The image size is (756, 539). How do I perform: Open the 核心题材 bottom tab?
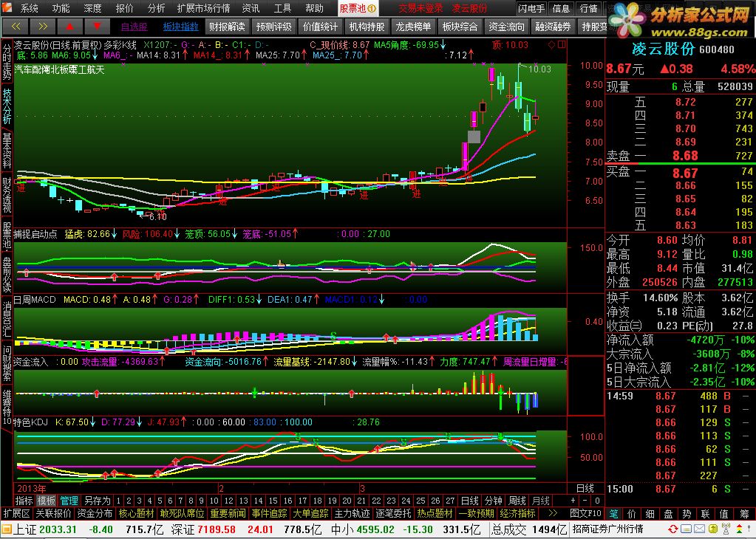coord(136,513)
